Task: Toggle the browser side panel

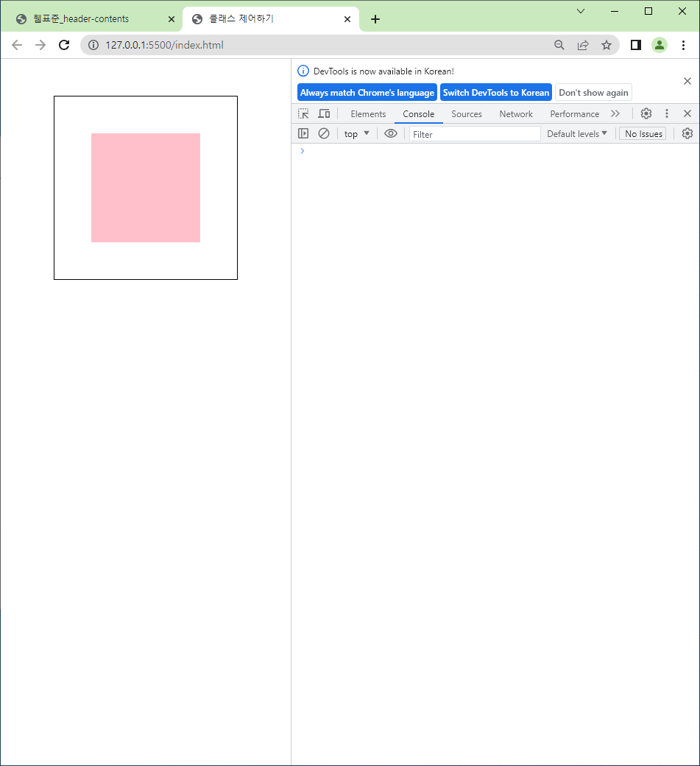Action: (635, 45)
